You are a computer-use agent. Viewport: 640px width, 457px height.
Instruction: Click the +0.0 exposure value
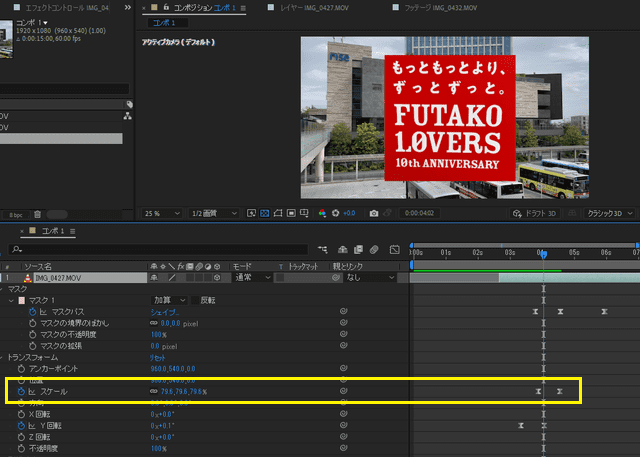point(349,213)
